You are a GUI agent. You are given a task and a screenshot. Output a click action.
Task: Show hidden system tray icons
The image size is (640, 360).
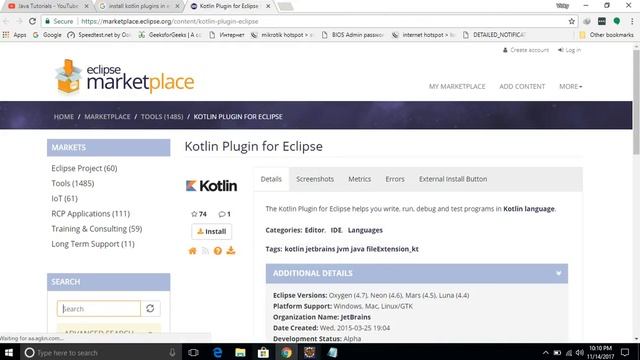545,353
